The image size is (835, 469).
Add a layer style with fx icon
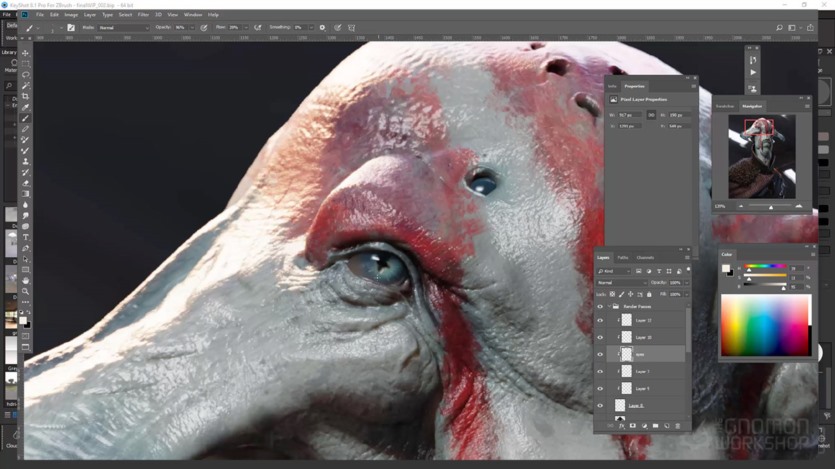coord(621,426)
